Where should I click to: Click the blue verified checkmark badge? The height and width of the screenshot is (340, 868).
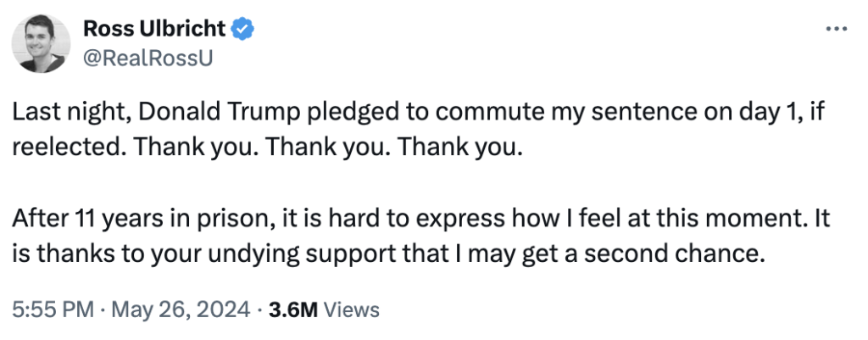point(244,29)
